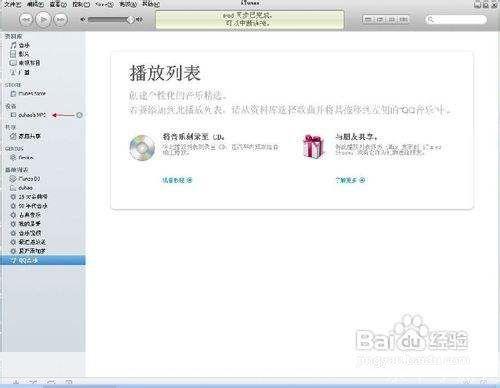The image size is (500, 388).
Task: Open 家庭共享 (Home Sharing) in sidebar
Action: (x=25, y=136)
